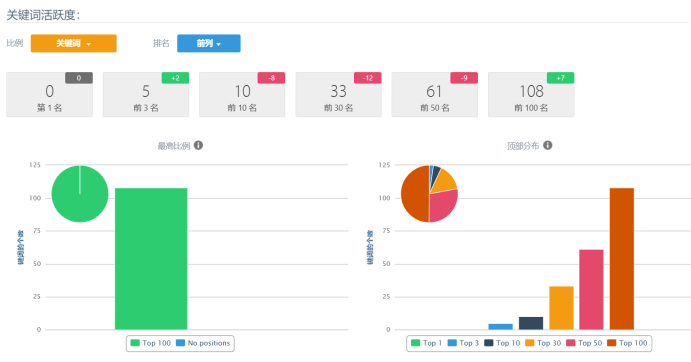
Task: Toggle the Top 30 legend entry
Action: point(543,343)
